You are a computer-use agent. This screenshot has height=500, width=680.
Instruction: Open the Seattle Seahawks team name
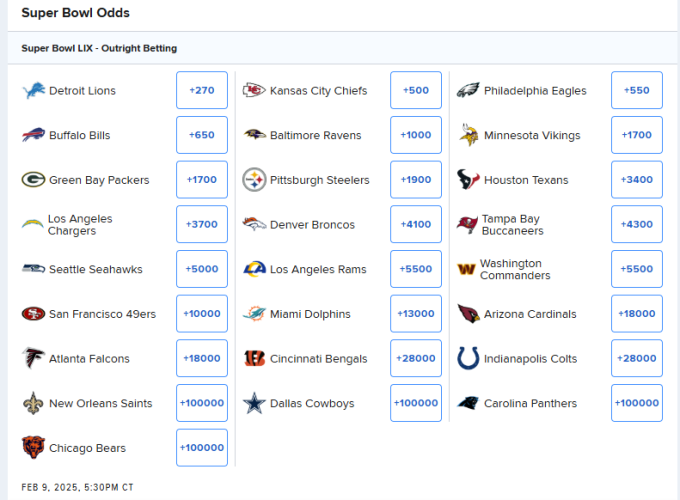(96, 269)
